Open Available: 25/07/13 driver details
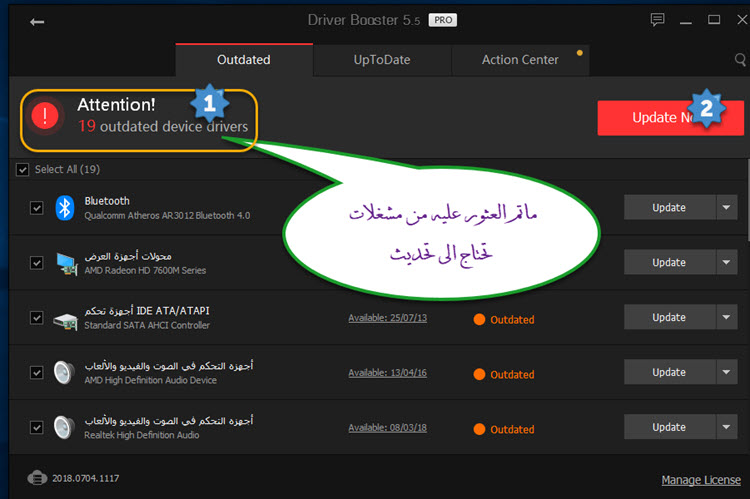 387,318
